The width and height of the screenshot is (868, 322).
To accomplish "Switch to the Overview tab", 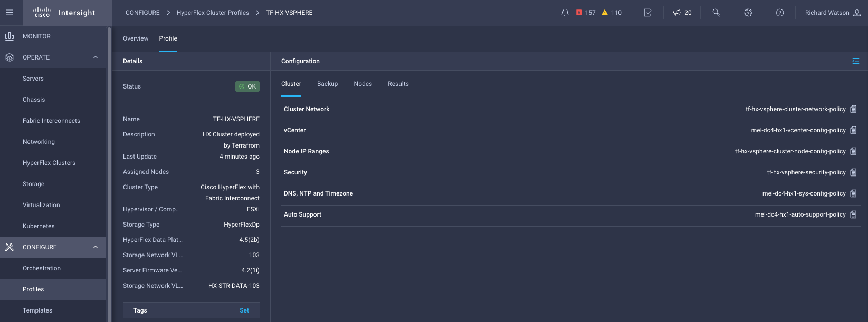I will click(x=136, y=38).
